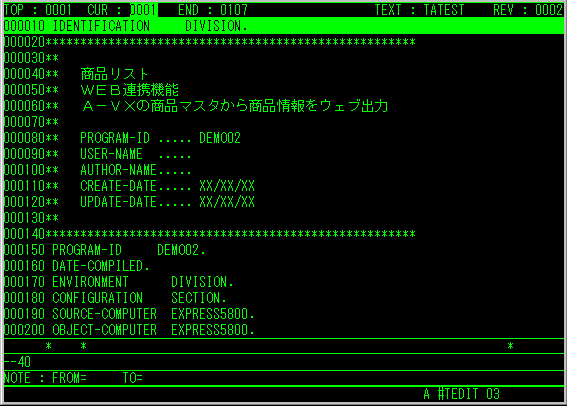
Task: Click the second asterisk tab marker on ruler
Action: [x=84, y=346]
